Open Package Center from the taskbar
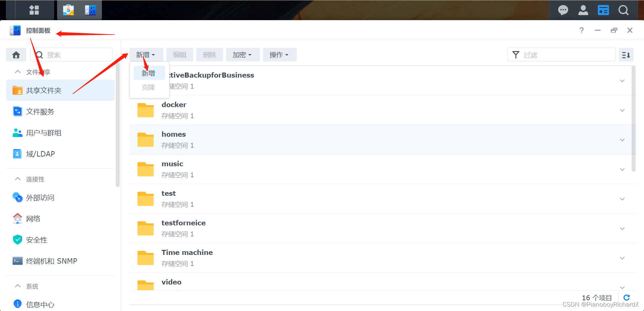 (68, 10)
